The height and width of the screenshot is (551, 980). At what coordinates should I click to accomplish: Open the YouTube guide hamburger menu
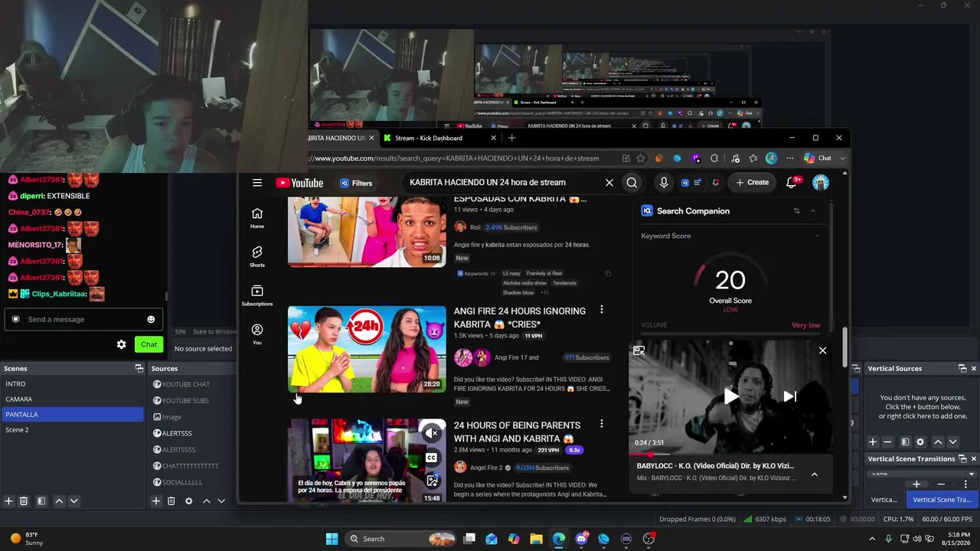257,183
